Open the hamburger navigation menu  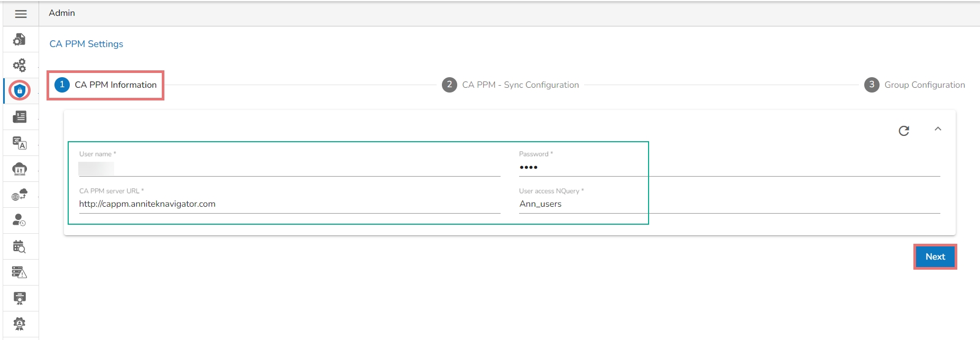21,14
